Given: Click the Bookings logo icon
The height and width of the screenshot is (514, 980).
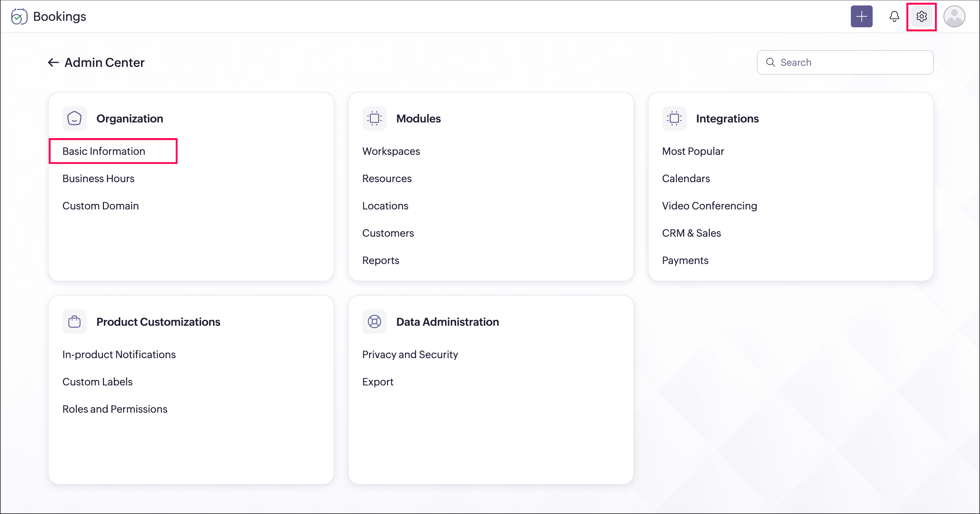Looking at the screenshot, I should (19, 16).
